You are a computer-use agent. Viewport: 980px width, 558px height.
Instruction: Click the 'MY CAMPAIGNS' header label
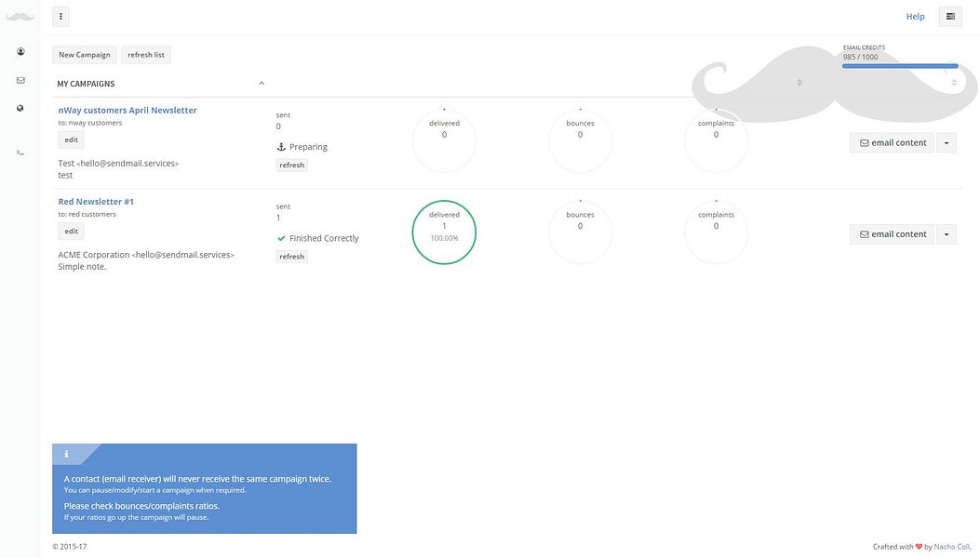point(86,84)
